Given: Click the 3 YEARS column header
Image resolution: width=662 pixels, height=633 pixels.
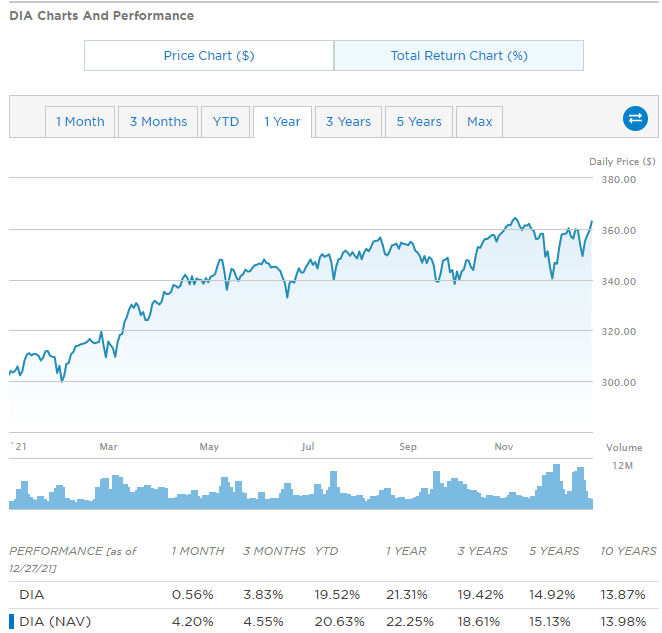Looking at the screenshot, I should point(483,551).
